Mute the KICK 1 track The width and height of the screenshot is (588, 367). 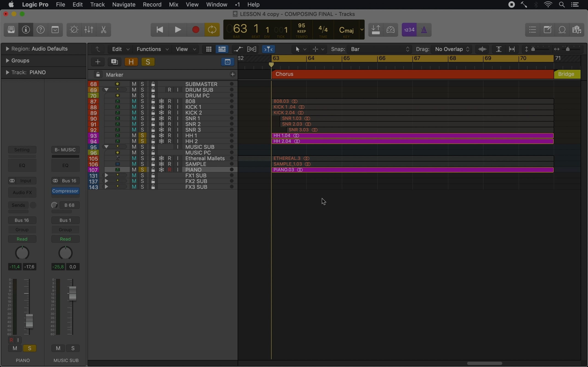pos(134,107)
